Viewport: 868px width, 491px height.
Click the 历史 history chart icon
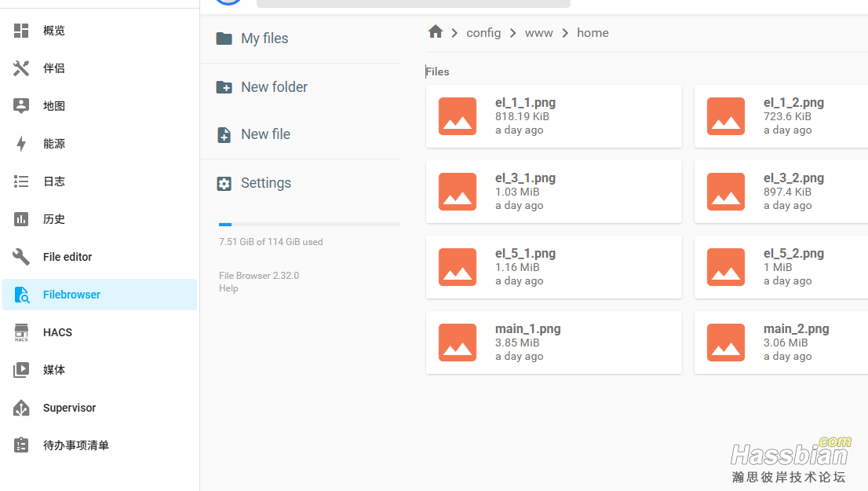click(x=21, y=219)
